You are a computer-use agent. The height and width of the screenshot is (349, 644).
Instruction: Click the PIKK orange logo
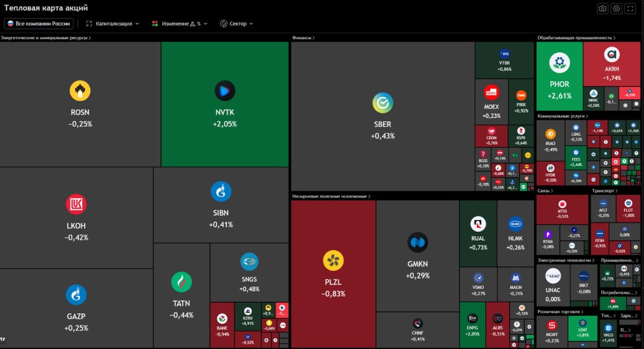(521, 95)
